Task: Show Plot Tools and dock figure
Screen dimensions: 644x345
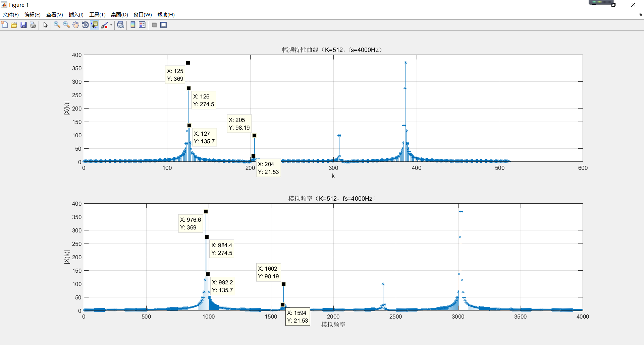Action: coord(164,25)
